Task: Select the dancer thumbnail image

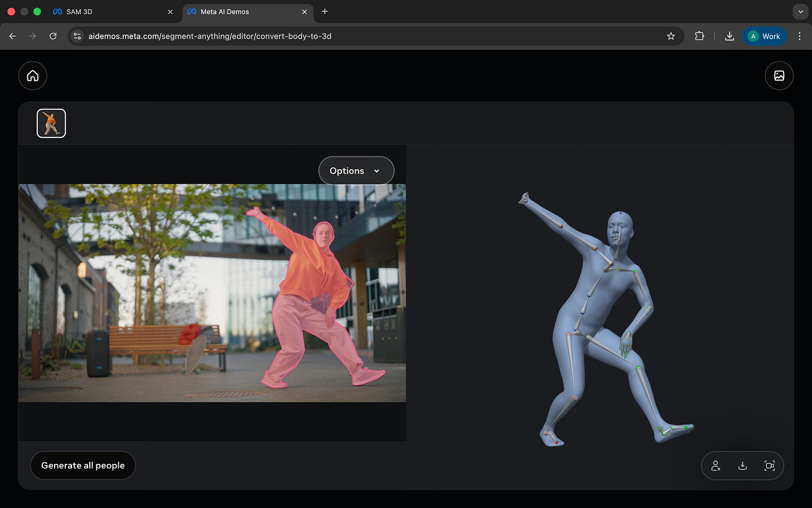Action: tap(51, 123)
